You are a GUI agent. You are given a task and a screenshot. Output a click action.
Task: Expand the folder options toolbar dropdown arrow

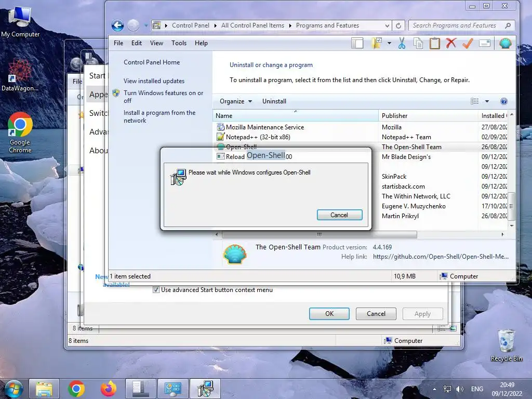click(x=389, y=43)
